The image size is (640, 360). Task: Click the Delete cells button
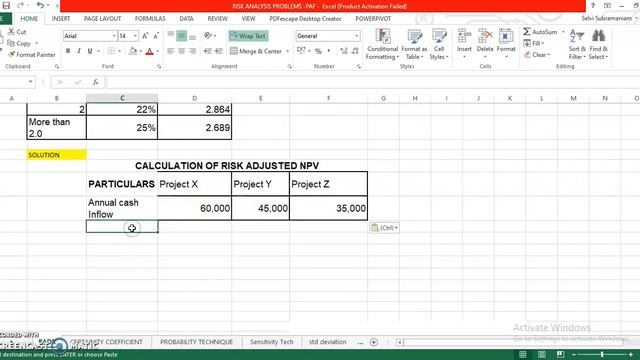point(485,43)
